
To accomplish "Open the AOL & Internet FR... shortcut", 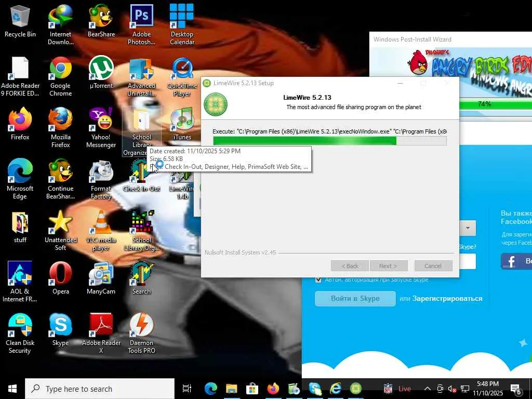I will point(20,282).
